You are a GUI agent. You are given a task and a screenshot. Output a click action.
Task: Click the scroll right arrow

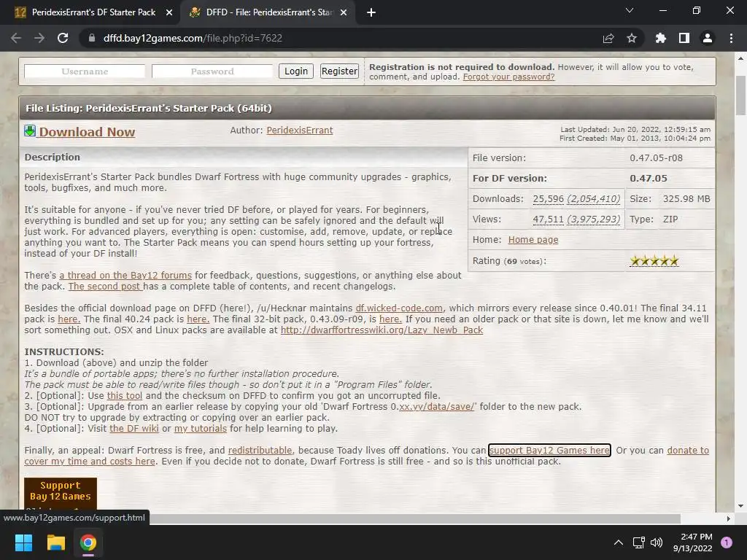[x=729, y=518]
